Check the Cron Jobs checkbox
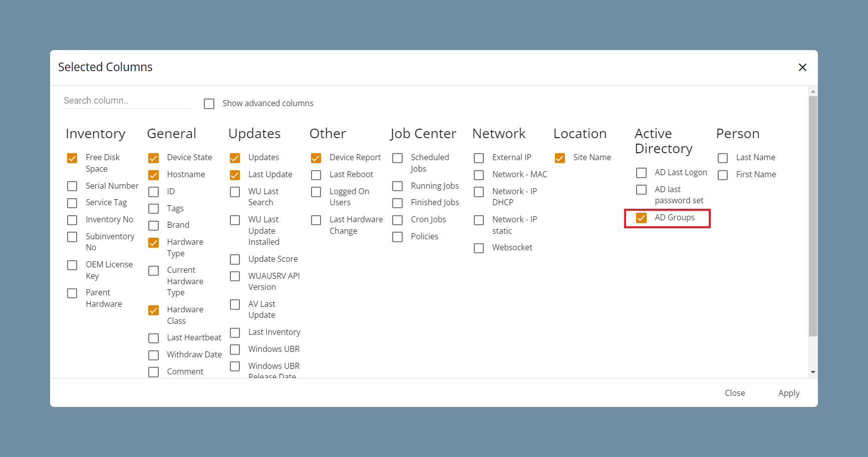The width and height of the screenshot is (868, 457). tap(397, 220)
